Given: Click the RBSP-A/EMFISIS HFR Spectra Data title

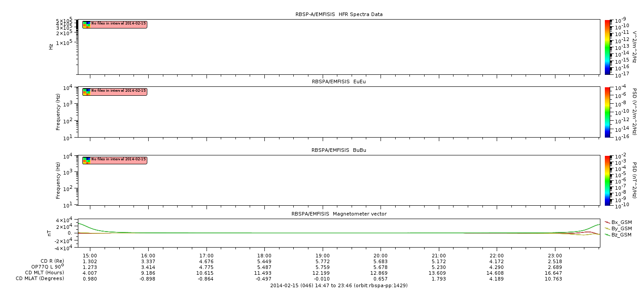Looking at the screenshot, I should coord(339,14).
